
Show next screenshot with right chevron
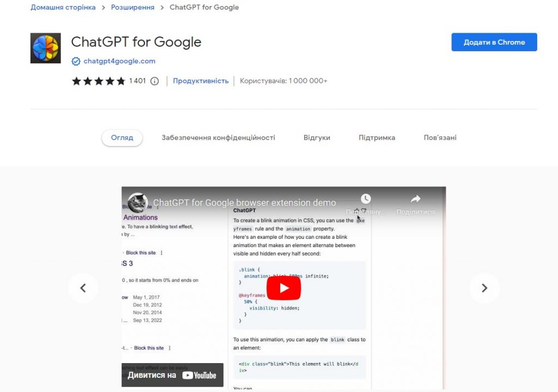click(484, 288)
